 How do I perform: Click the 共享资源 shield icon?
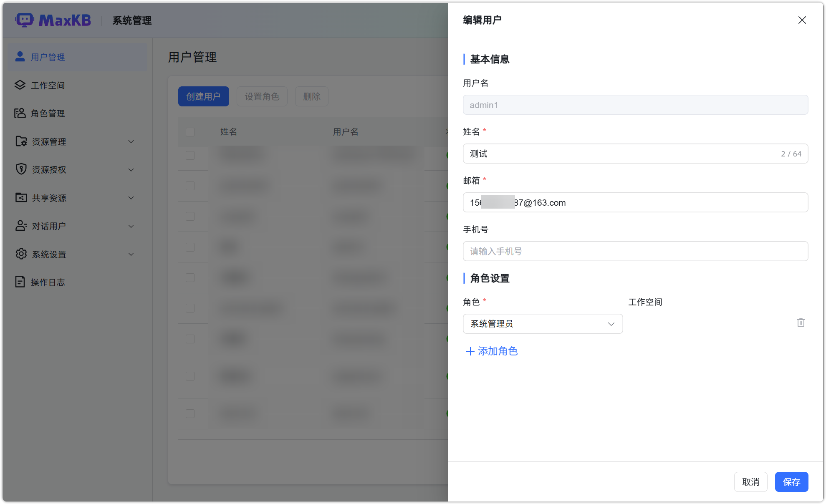pyautogui.click(x=21, y=197)
